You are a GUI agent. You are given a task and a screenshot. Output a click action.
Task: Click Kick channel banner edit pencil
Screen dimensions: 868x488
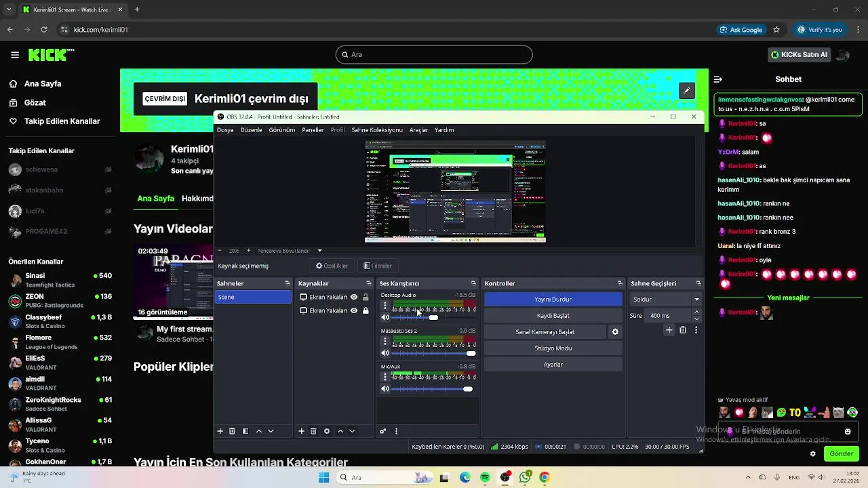tap(687, 90)
